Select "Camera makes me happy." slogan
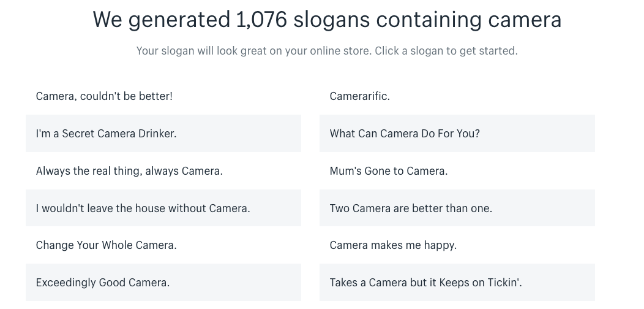Viewport: 644px width, 309px height. pos(393,245)
